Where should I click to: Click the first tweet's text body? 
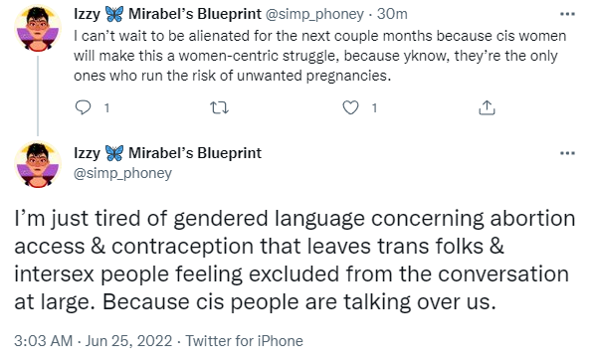click(319, 56)
